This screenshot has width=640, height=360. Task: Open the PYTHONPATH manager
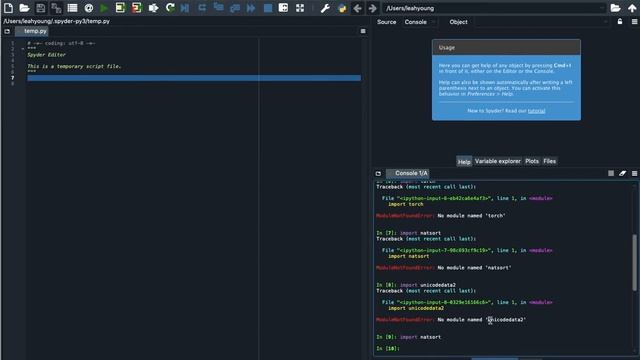[342, 8]
